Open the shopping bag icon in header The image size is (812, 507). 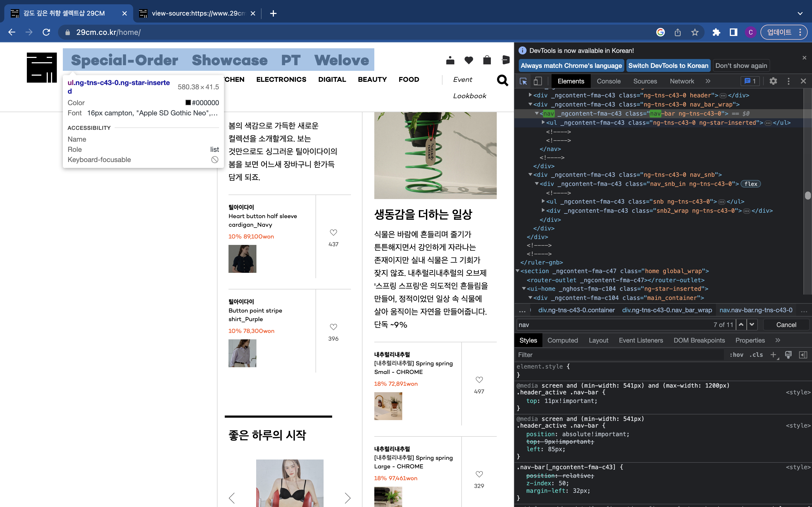487,60
